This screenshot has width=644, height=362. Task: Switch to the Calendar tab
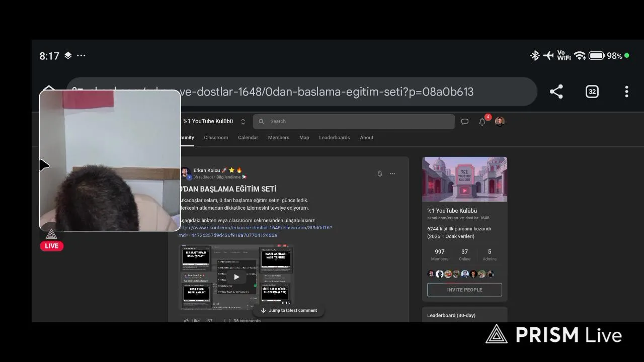pos(248,137)
